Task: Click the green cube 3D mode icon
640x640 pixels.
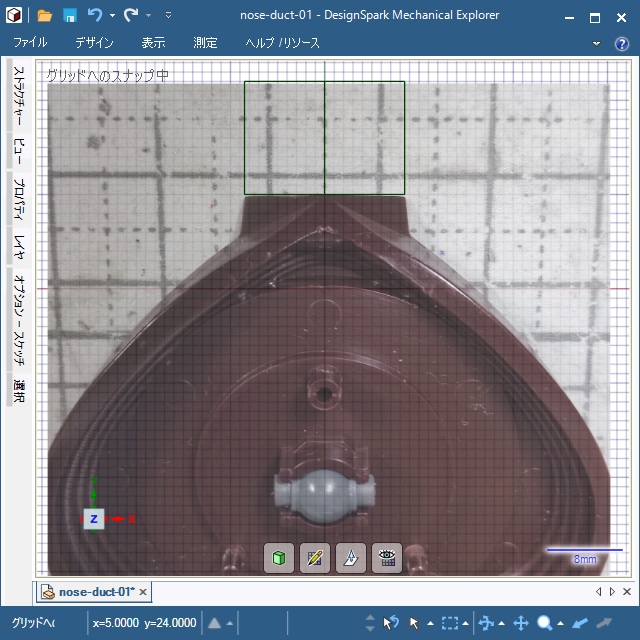Action: point(279,558)
